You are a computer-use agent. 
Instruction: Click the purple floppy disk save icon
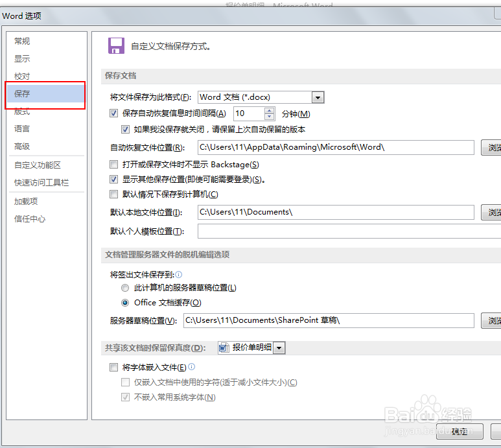pyautogui.click(x=116, y=45)
